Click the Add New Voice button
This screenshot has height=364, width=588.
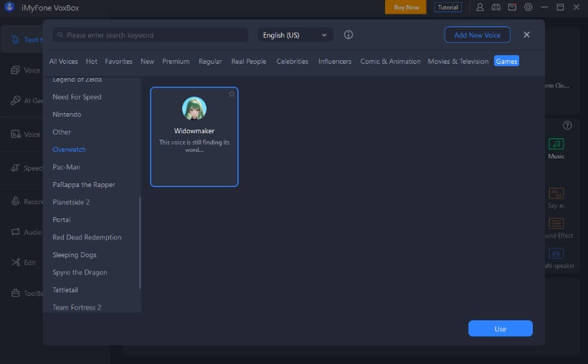(477, 35)
